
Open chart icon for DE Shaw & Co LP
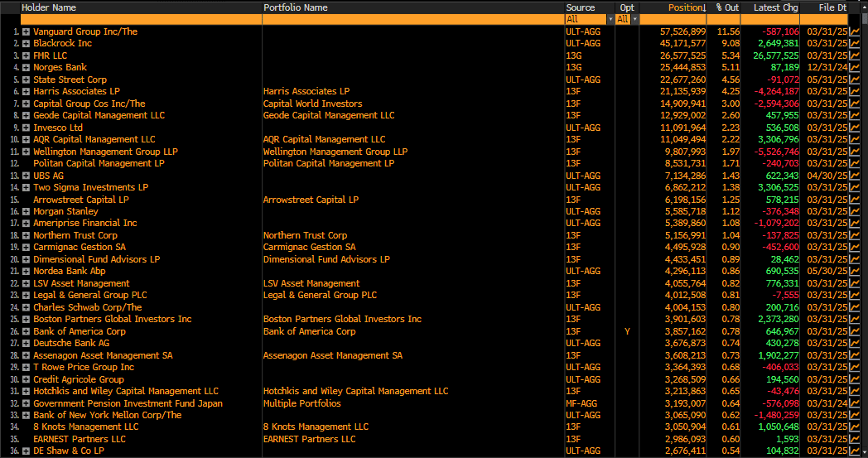tap(855, 451)
